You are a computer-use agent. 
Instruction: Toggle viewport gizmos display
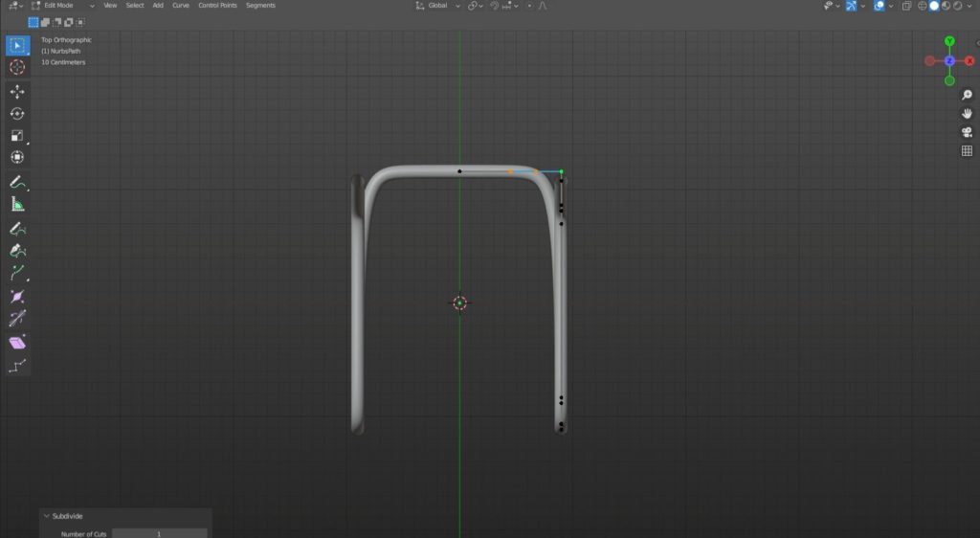pyautogui.click(x=850, y=6)
